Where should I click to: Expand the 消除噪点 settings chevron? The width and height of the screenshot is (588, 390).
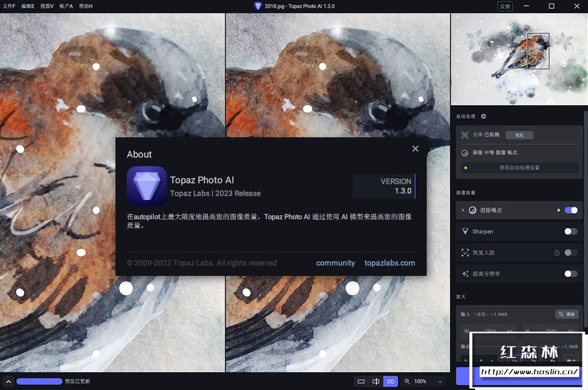coord(462,210)
